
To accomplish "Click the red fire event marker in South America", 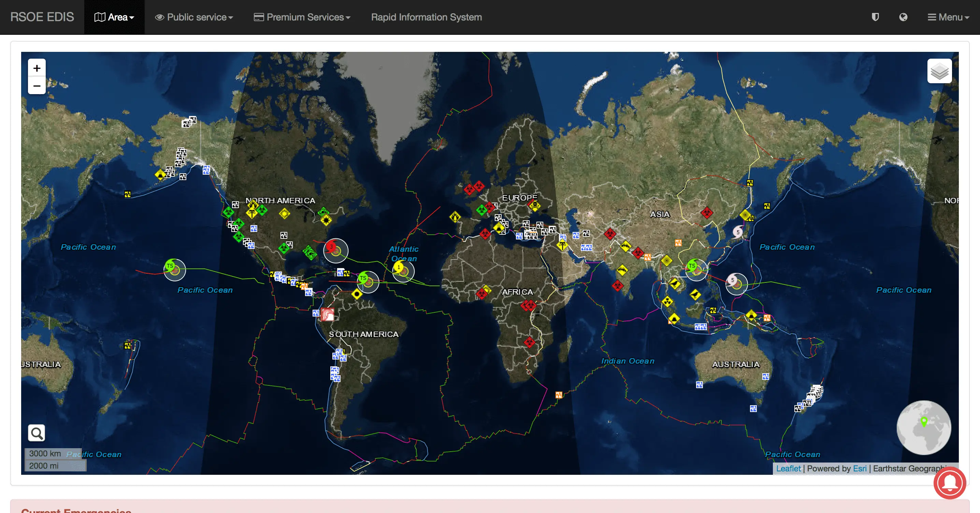I will 327,314.
